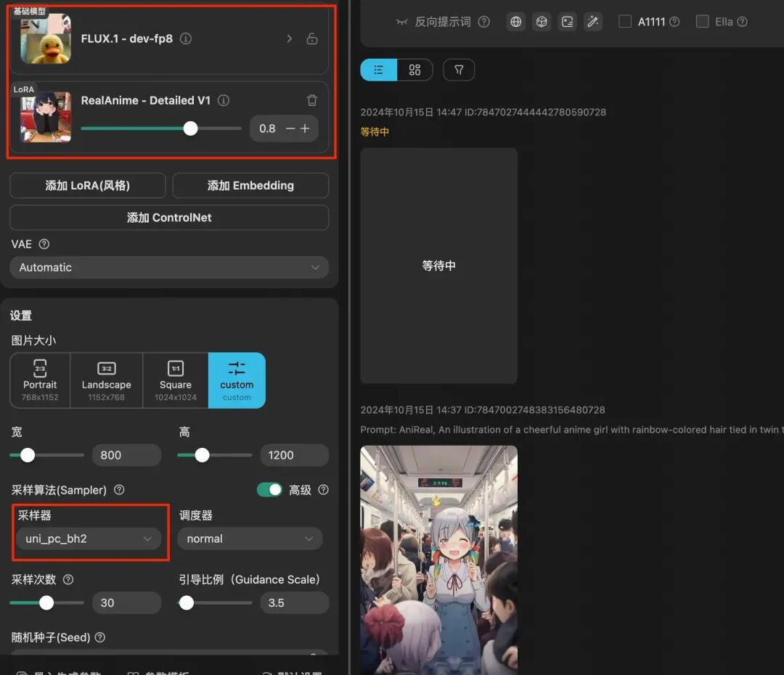Switch history to list view

[x=378, y=70]
